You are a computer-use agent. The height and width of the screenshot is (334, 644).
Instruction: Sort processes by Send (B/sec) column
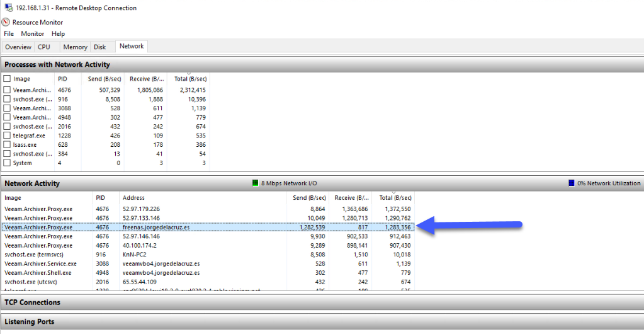(103, 79)
